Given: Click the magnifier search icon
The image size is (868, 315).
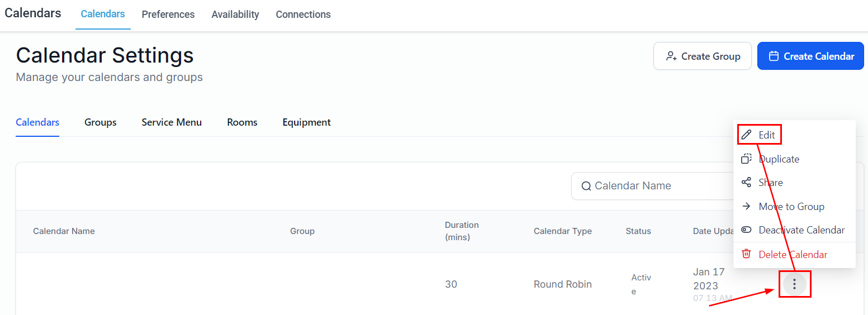Looking at the screenshot, I should 586,186.
